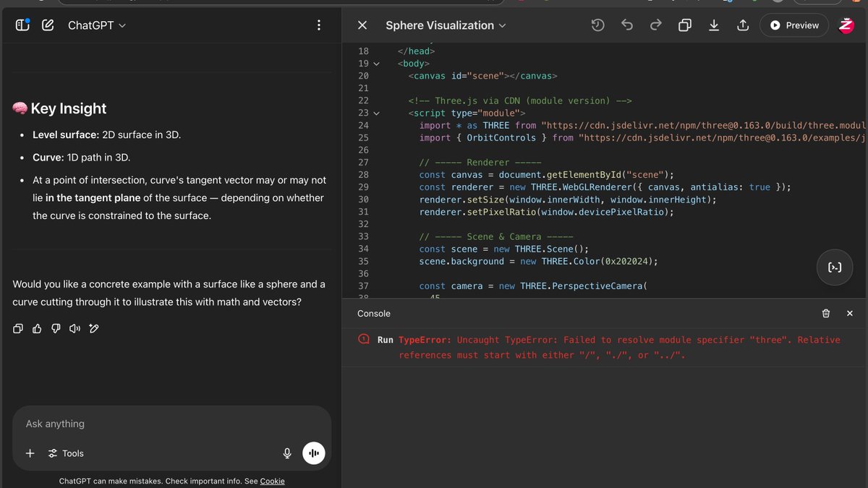Read the response aloud with speaker icon
Image resolution: width=868 pixels, height=488 pixels.
pyautogui.click(x=75, y=329)
